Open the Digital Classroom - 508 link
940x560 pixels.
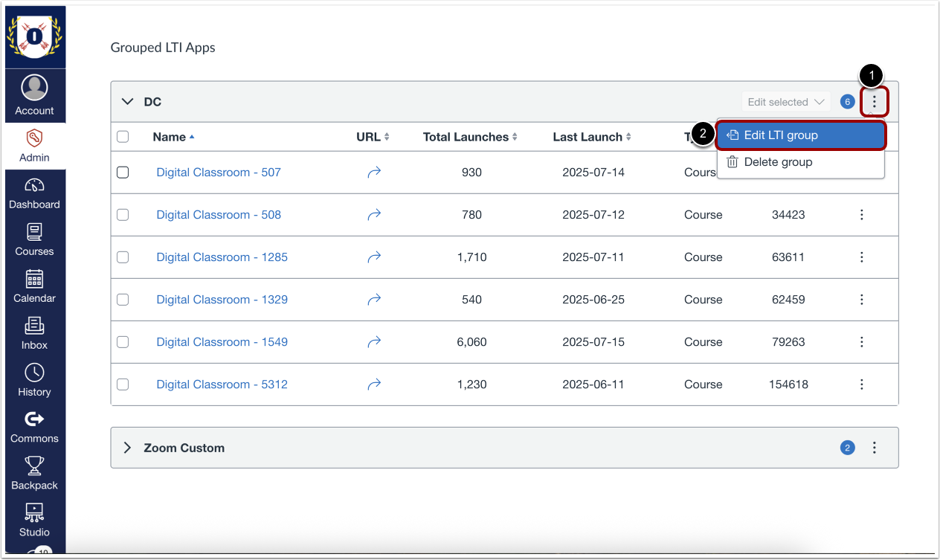tap(219, 215)
